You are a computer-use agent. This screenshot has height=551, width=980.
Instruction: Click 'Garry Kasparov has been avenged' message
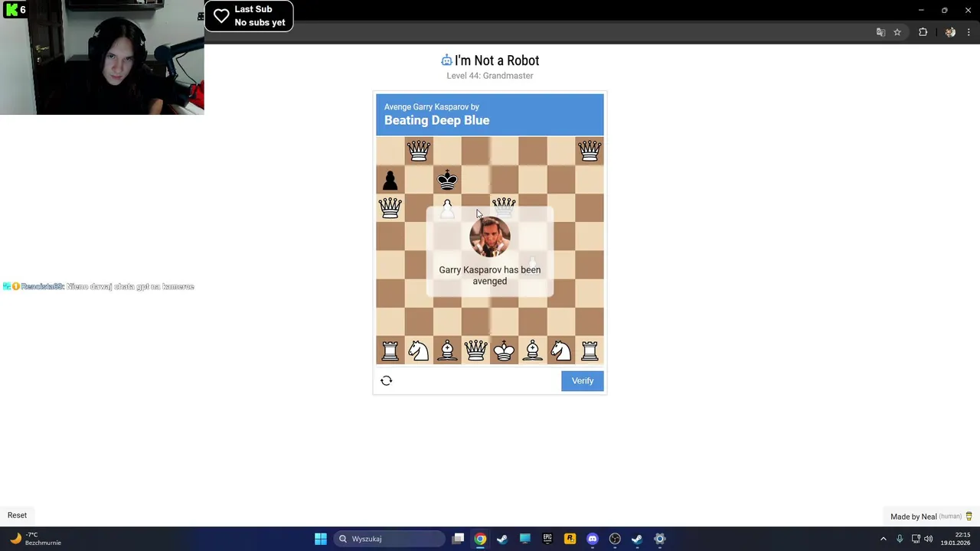[x=490, y=275]
